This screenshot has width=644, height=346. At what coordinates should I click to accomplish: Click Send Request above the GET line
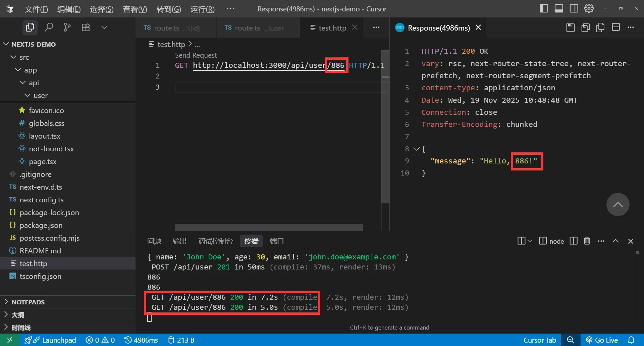196,55
